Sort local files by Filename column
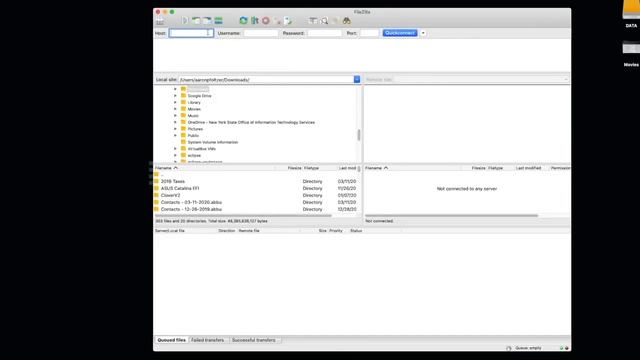Screen dimensions: 640x360 (x=214, y=168)
